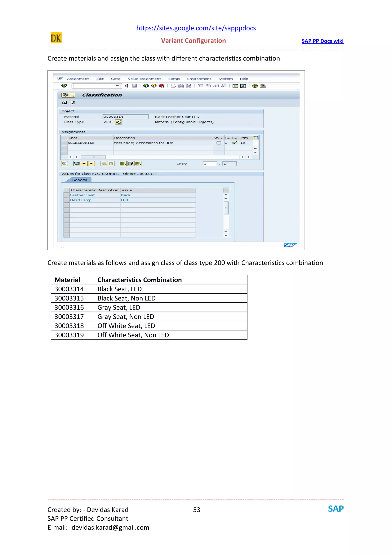Click the green Enter checkmark icon

tap(64, 86)
